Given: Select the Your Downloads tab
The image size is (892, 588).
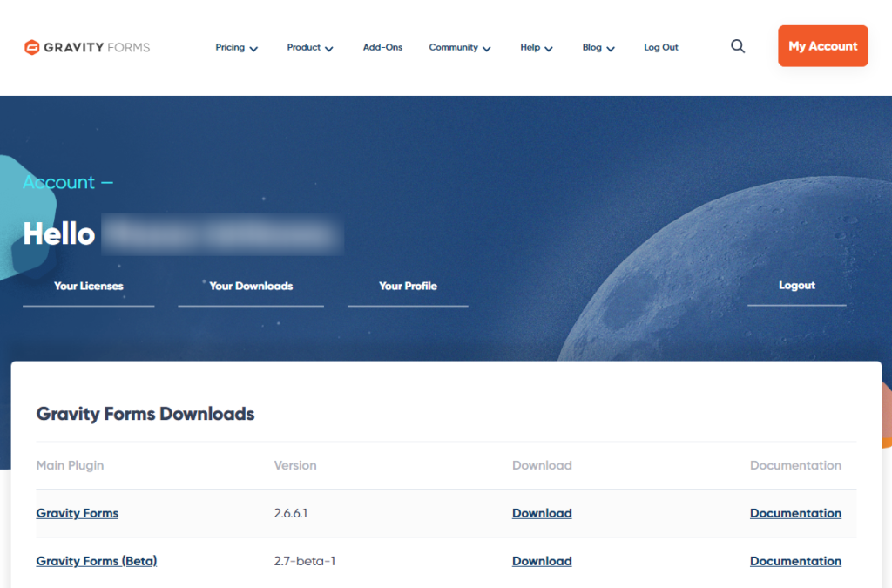Looking at the screenshot, I should tap(251, 286).
